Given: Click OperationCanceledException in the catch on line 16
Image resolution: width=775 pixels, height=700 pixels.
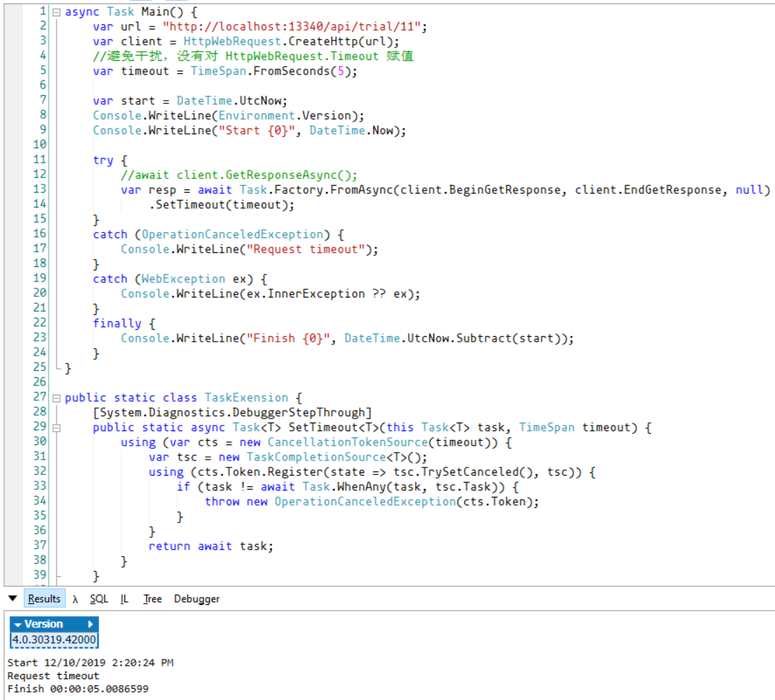Looking at the screenshot, I should tap(232, 234).
